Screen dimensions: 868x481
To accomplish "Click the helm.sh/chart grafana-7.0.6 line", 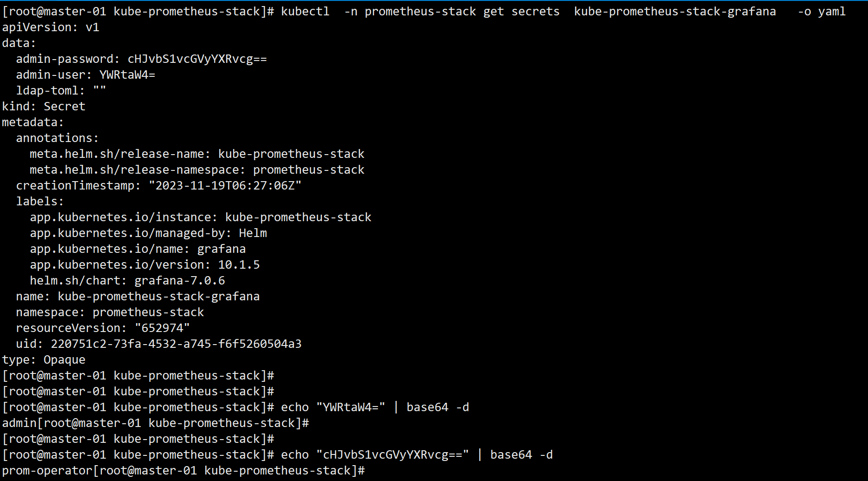I will pyautogui.click(x=127, y=281).
